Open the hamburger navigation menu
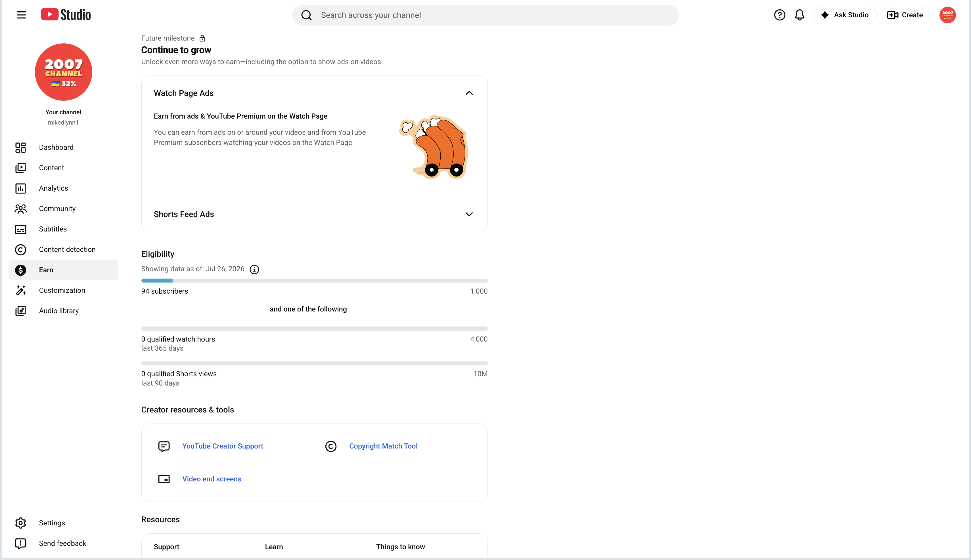 (22, 15)
